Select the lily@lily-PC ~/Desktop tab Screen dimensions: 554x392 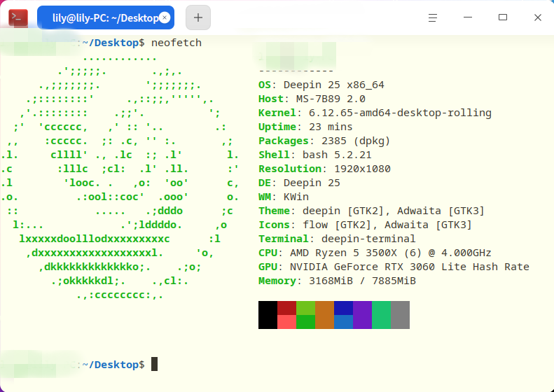point(106,17)
